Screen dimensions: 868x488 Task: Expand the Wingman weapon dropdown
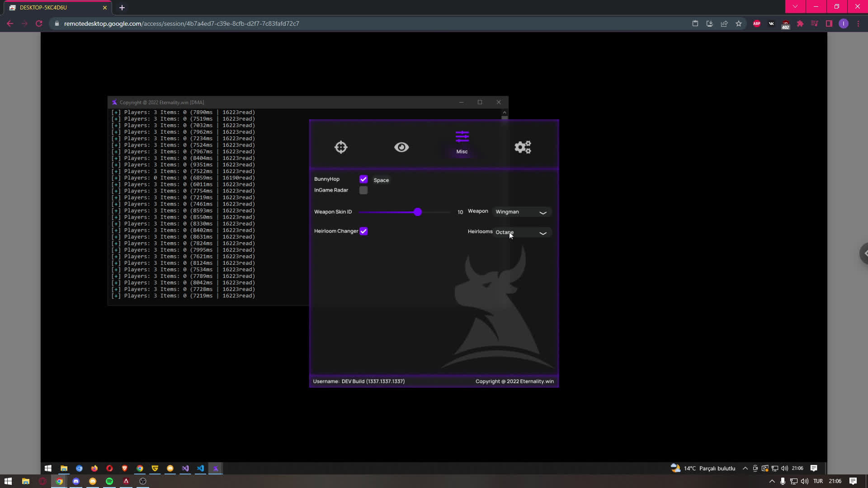click(x=521, y=212)
